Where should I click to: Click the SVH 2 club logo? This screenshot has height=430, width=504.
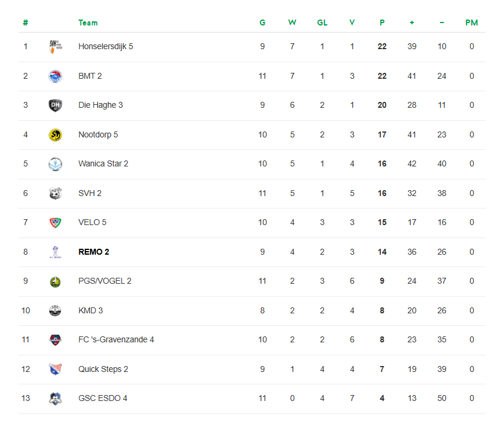tap(54, 193)
